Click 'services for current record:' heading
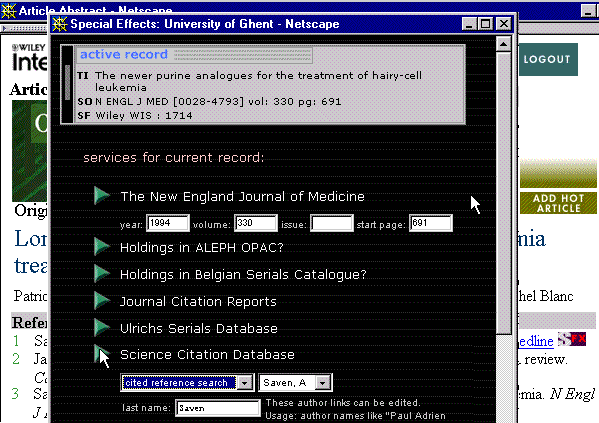 click(x=173, y=157)
